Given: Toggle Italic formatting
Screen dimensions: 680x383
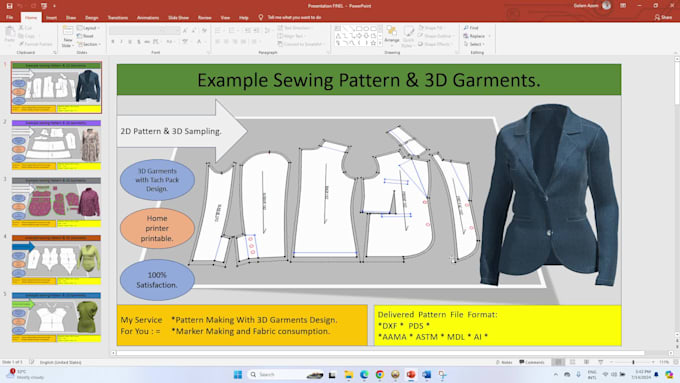Looking at the screenshot, I should click(121, 42).
